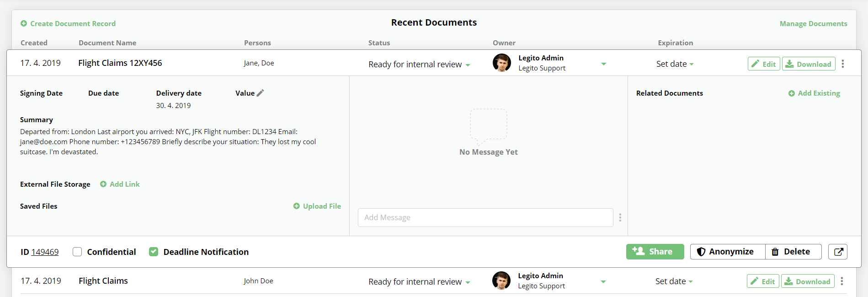Disable the Deadline Notification checkbox
Viewport: 868px width, 297px height.
[x=154, y=252]
